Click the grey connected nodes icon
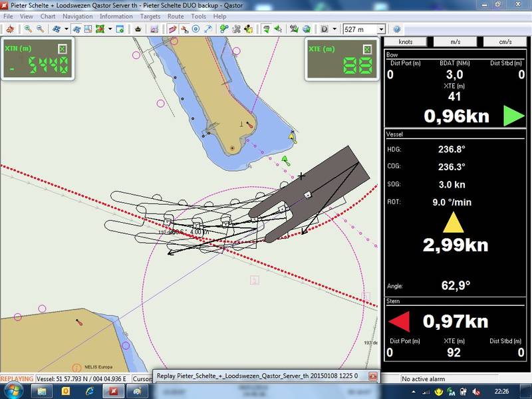The image size is (532, 399). coord(236,29)
